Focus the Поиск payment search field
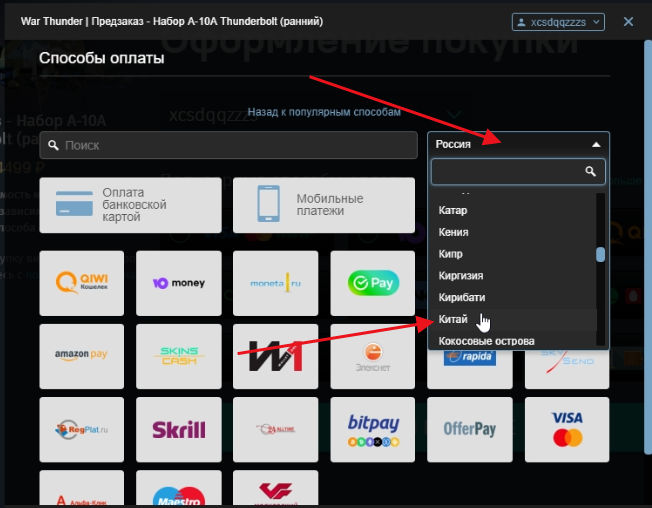The image size is (652, 508). point(228,145)
